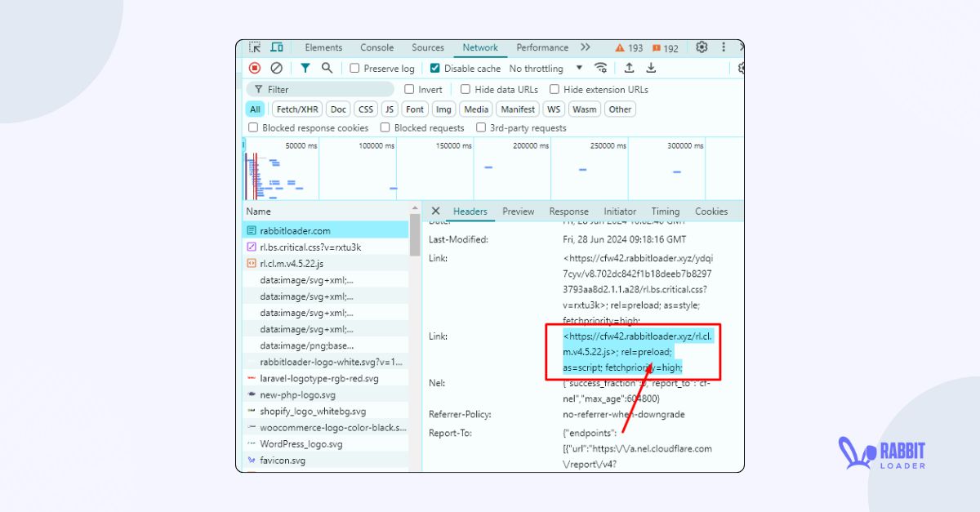Viewport: 980px width, 512px height.
Task: Uncheck Disable cache checkbox
Action: 435,69
